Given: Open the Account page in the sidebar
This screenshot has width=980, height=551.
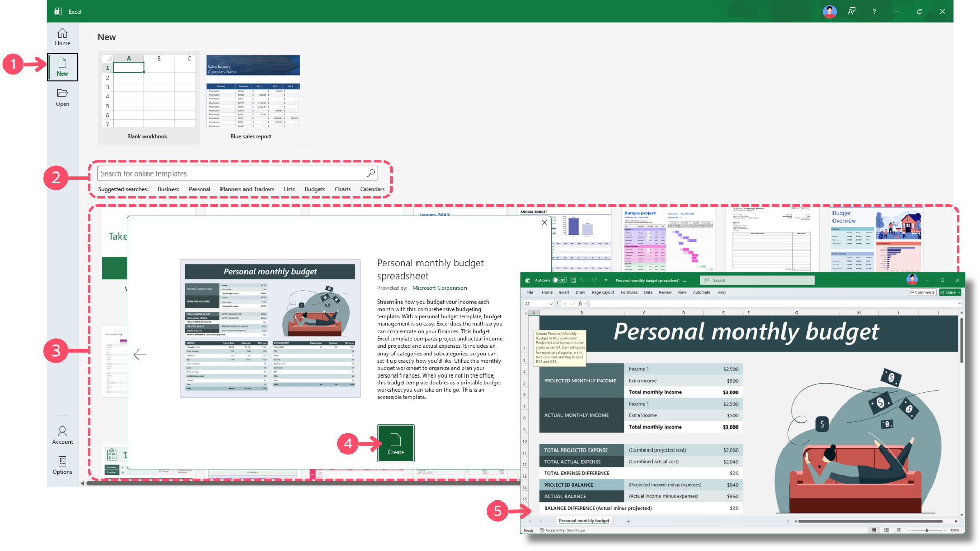Looking at the screenshot, I should click(x=62, y=435).
